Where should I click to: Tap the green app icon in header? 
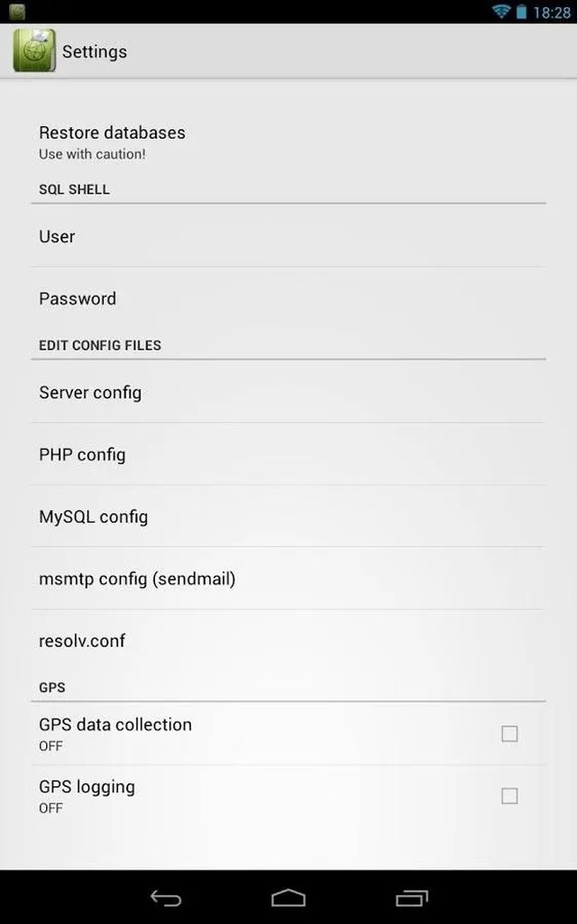point(33,50)
